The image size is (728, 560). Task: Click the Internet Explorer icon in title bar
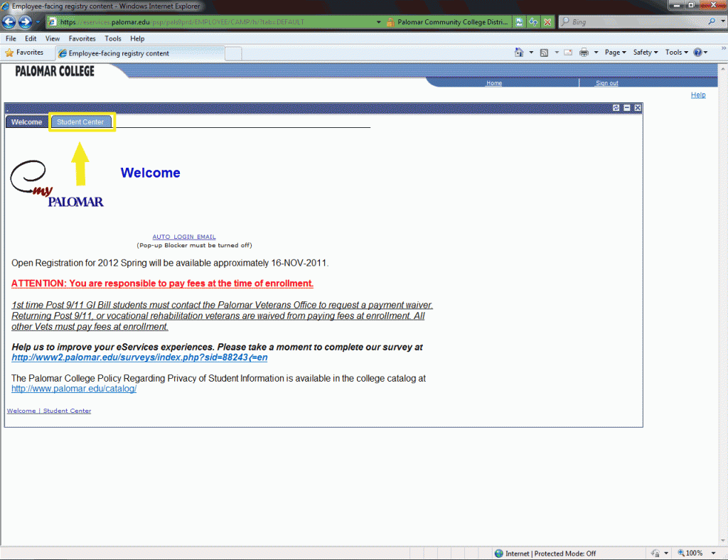click(x=5, y=6)
